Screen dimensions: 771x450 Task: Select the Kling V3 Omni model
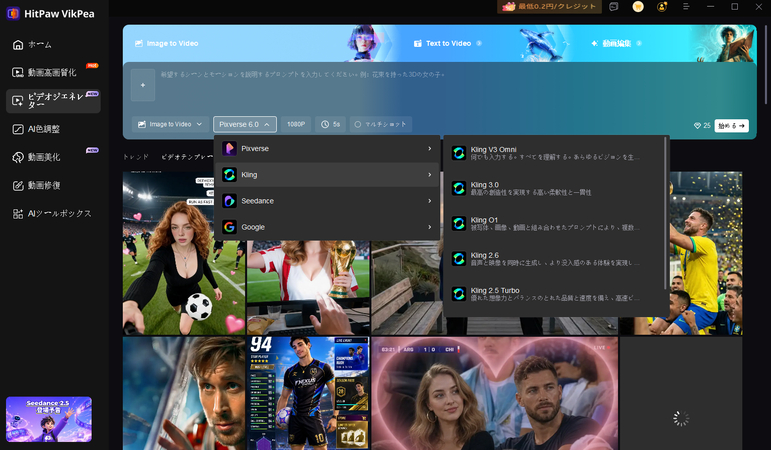(x=554, y=153)
